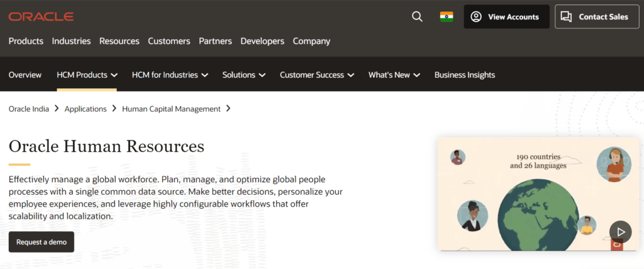Select the India flag country icon
644x269 pixels.
[x=447, y=17]
